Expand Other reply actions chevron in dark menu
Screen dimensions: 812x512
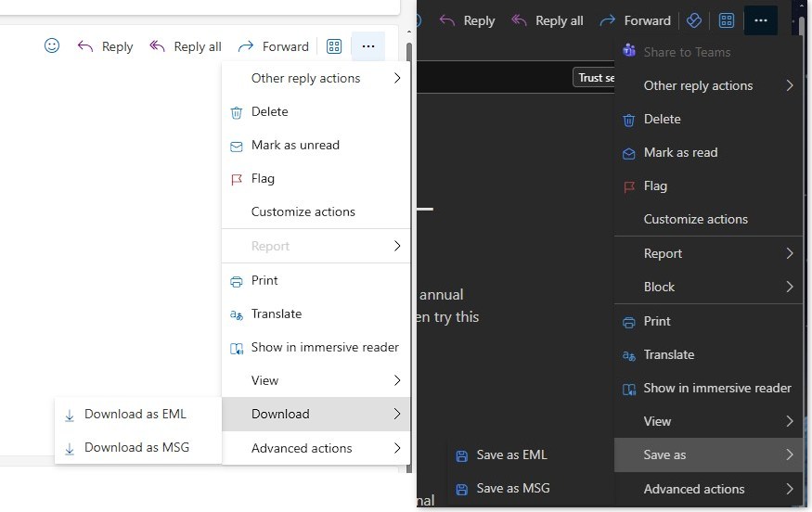(789, 85)
